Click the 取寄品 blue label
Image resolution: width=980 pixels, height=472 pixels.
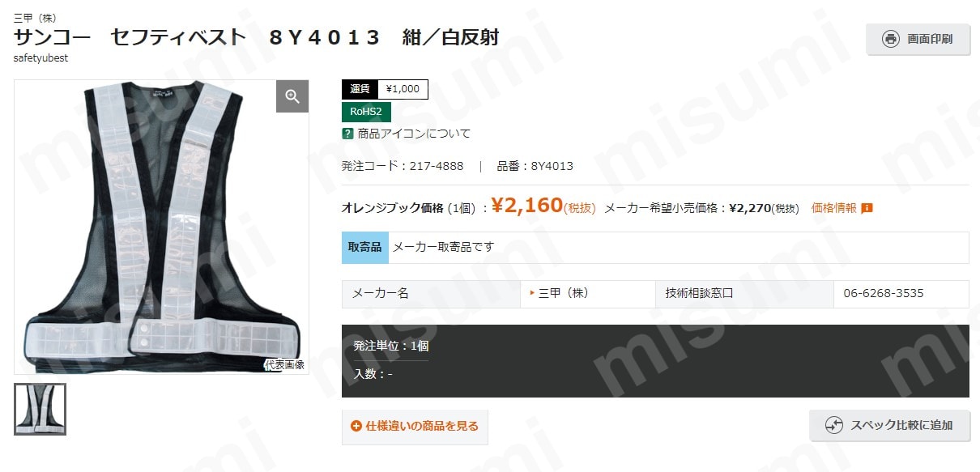coord(365,247)
